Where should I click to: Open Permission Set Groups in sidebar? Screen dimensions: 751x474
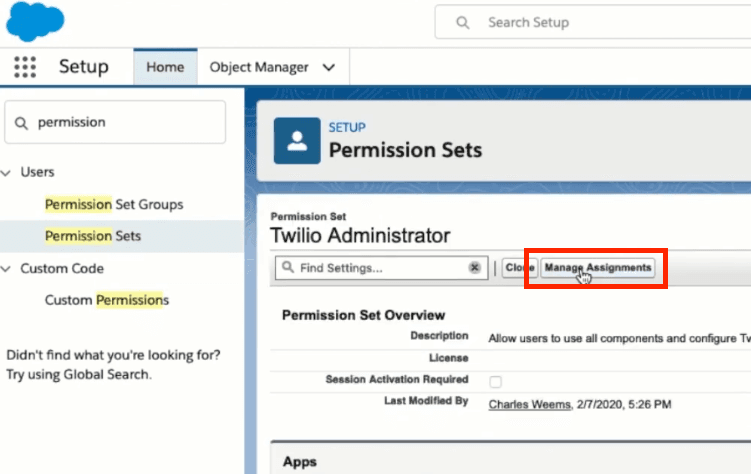click(x=114, y=204)
